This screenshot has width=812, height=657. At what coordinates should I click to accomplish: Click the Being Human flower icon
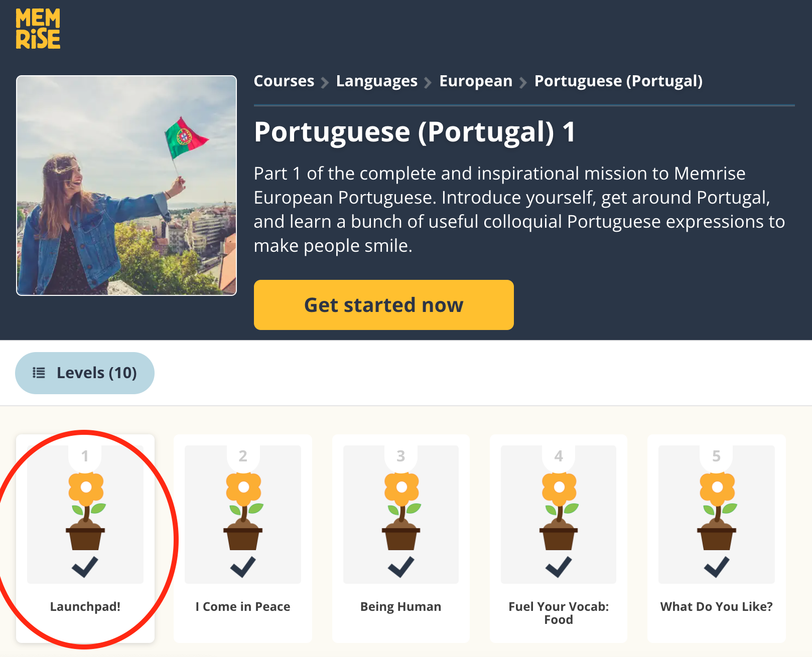coord(401,512)
